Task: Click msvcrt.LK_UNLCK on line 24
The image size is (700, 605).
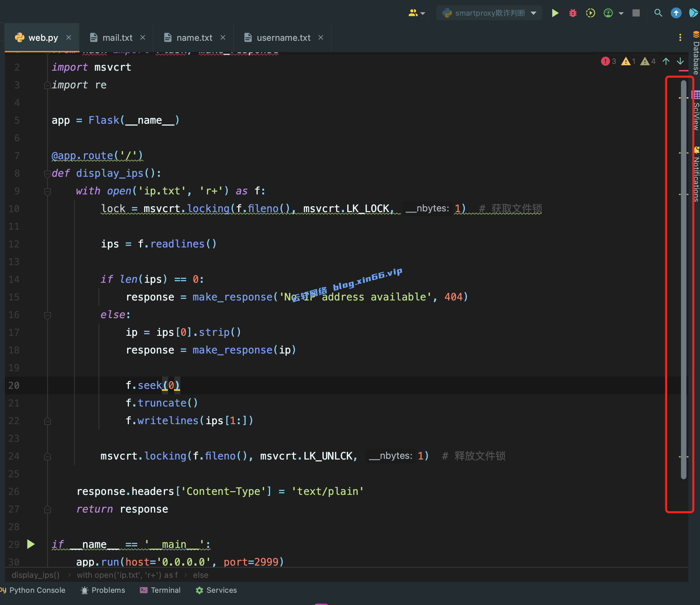Action: click(x=306, y=456)
